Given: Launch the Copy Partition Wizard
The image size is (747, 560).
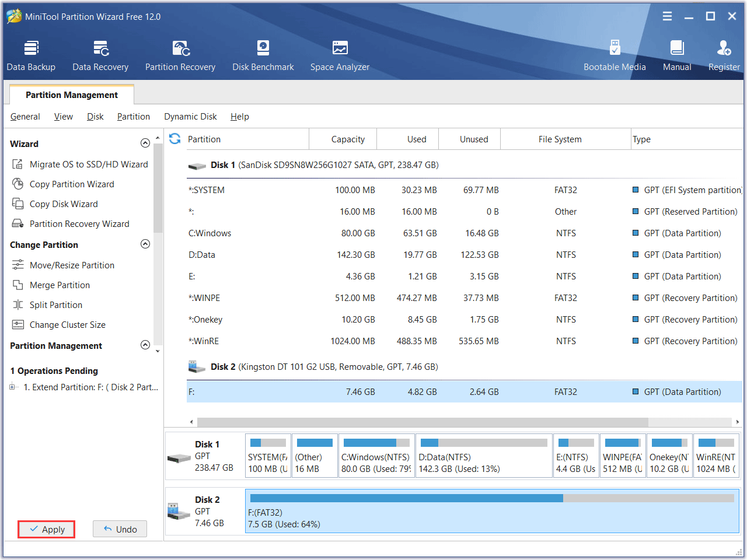Looking at the screenshot, I should pyautogui.click(x=63, y=184).
